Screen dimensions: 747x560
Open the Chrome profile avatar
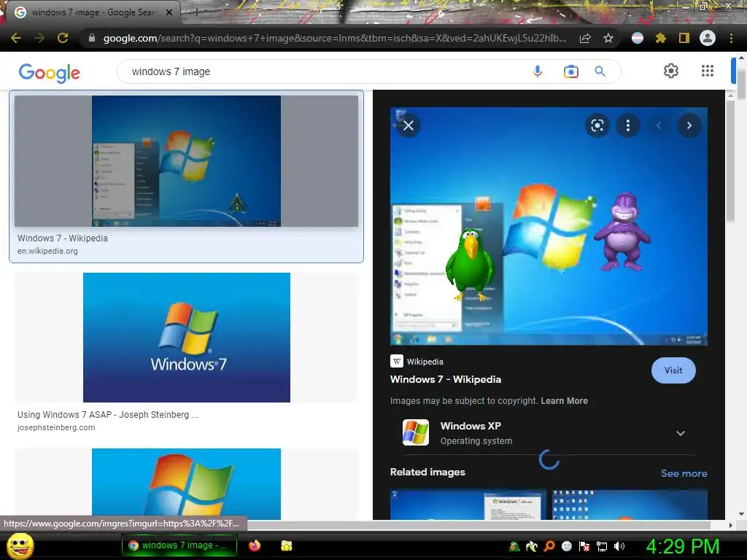(x=708, y=38)
